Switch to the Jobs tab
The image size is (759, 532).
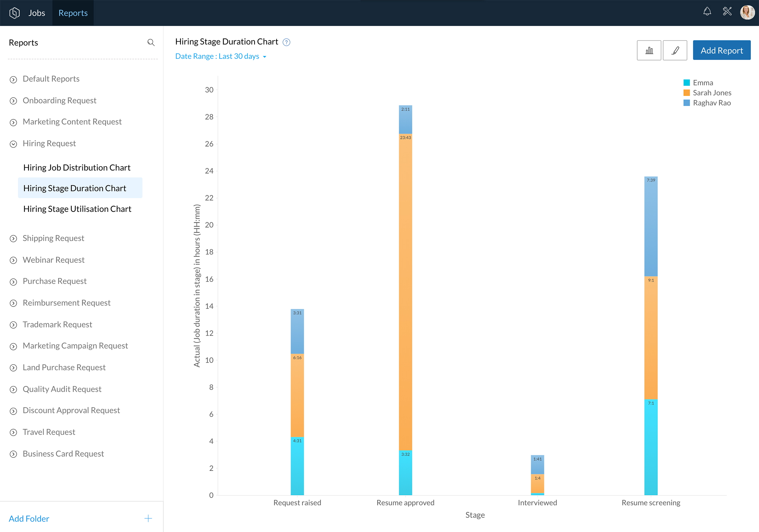click(x=37, y=13)
